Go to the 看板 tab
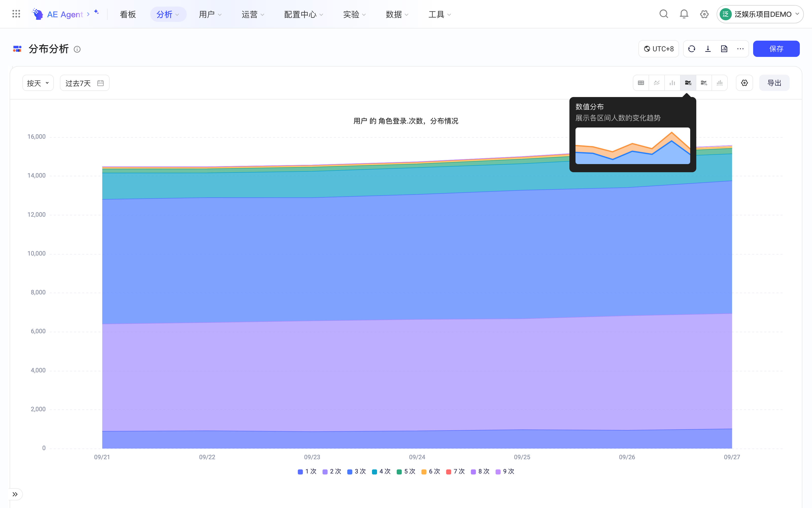The height and width of the screenshot is (508, 812). [128, 14]
